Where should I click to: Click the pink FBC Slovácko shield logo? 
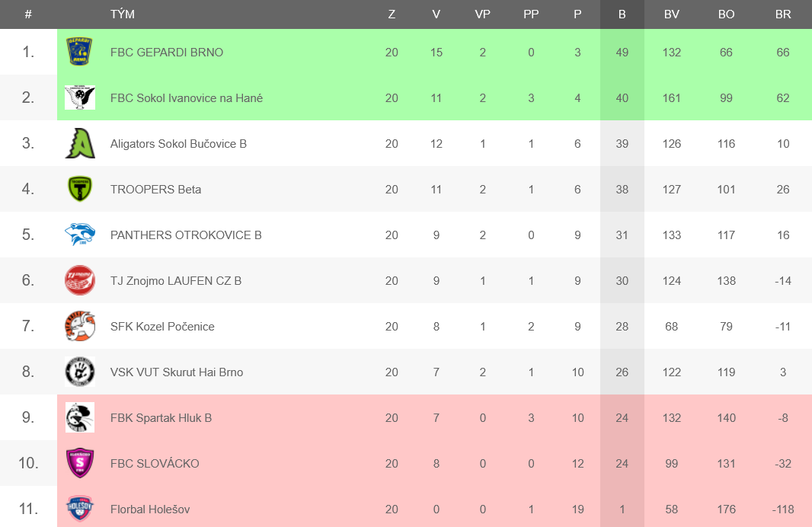coord(80,463)
